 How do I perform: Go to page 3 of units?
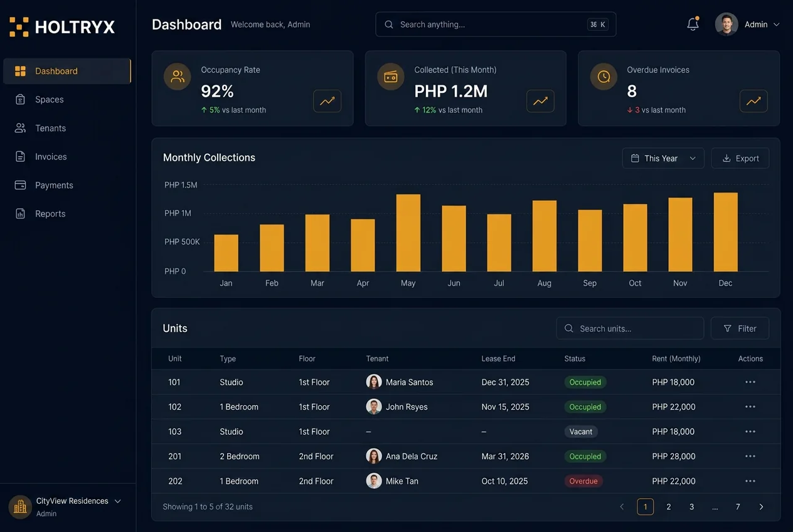(692, 507)
